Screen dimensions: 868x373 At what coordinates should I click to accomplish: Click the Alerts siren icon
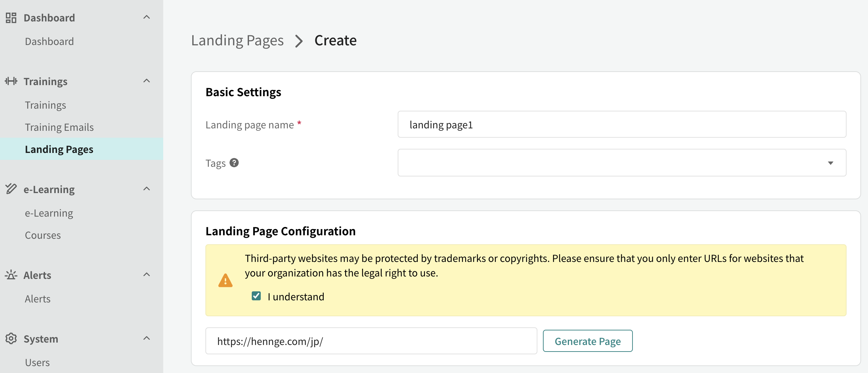[x=11, y=275]
